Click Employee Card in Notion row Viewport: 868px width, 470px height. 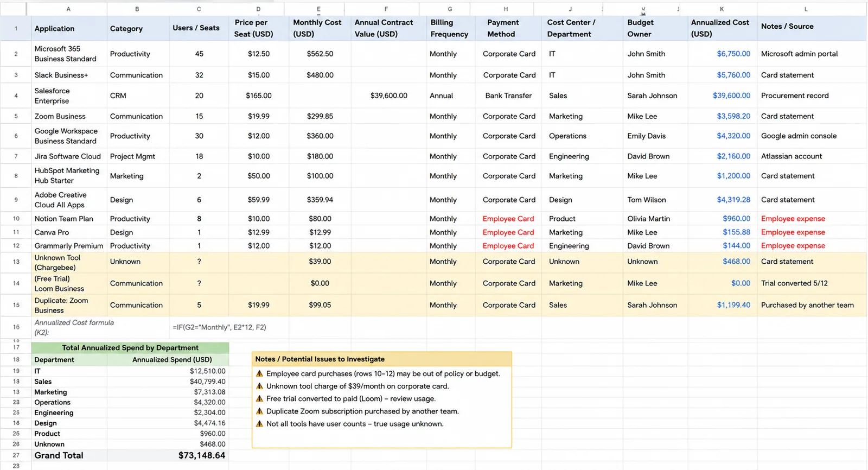tap(508, 219)
